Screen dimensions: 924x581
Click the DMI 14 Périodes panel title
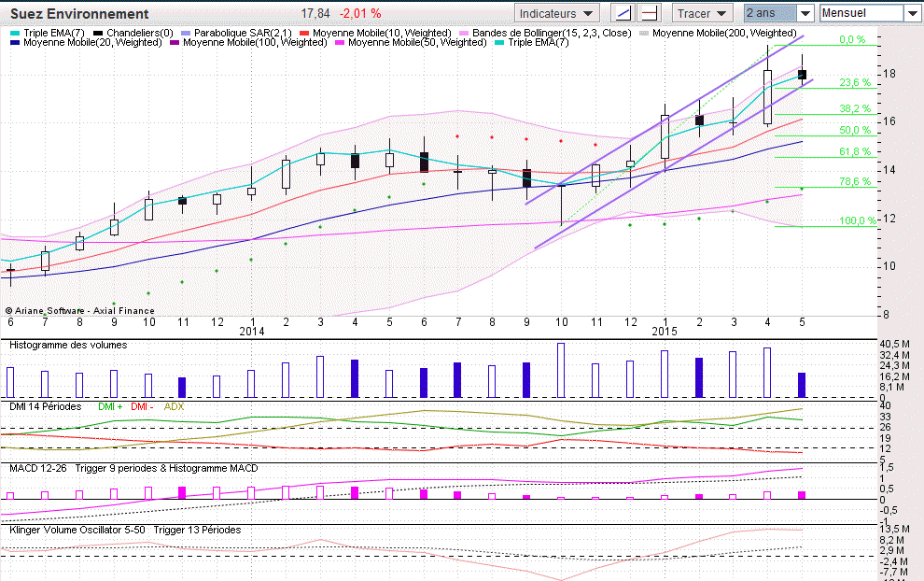point(46,406)
